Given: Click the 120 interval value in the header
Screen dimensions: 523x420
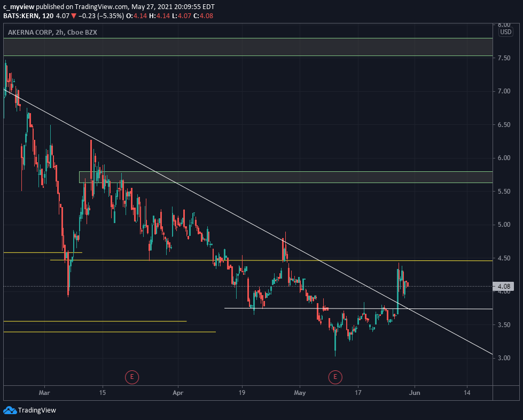Looking at the screenshot, I should click(48, 15).
